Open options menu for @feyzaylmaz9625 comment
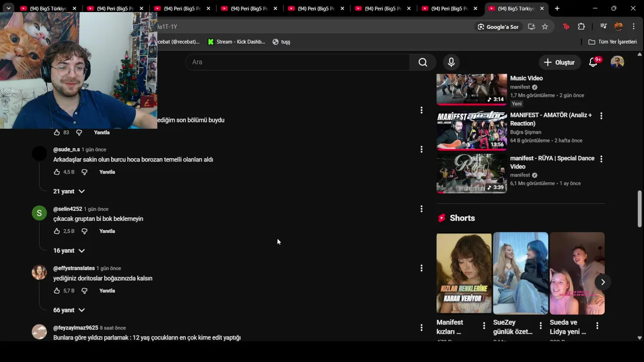 422,327
